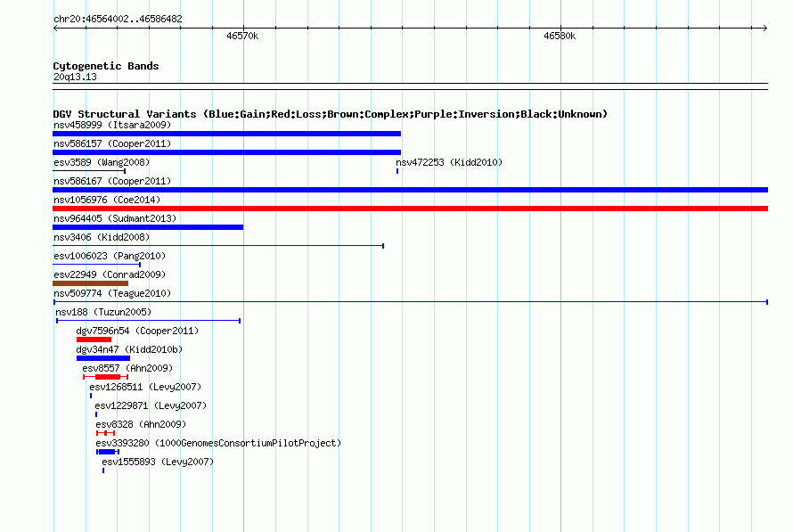The image size is (793, 532).
Task: Open the nsv586157 (Cooper2011) variant label
Action: click(x=112, y=143)
